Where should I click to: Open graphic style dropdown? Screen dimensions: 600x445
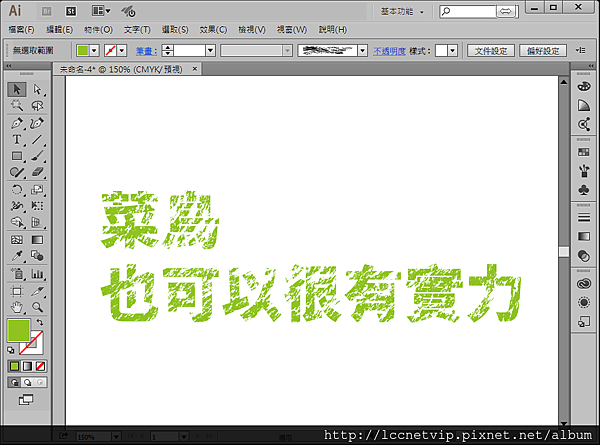453,51
